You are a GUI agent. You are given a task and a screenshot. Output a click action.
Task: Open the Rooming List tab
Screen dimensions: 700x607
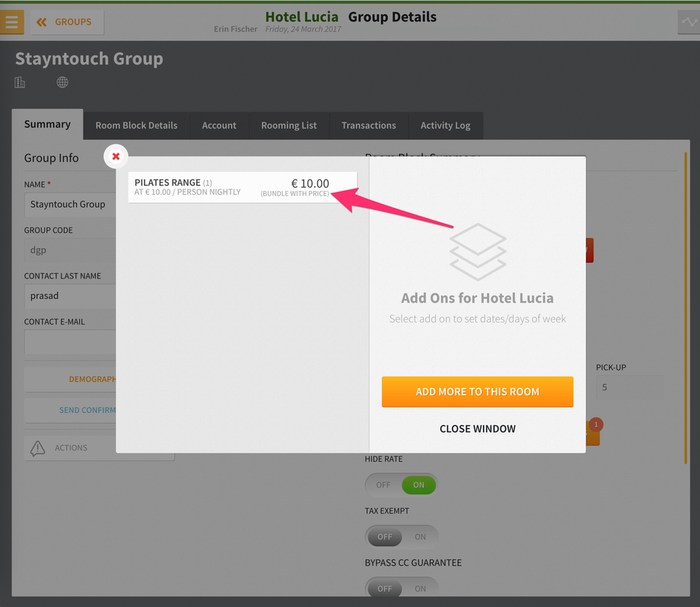pos(289,126)
